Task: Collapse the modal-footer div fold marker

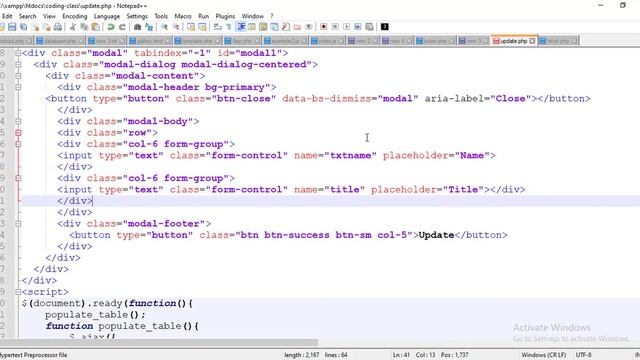Action: point(18,224)
